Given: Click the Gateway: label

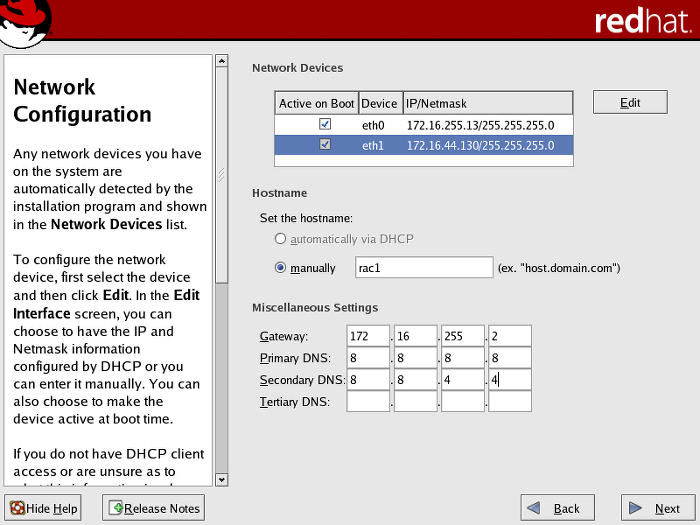Looking at the screenshot, I should [x=284, y=336].
